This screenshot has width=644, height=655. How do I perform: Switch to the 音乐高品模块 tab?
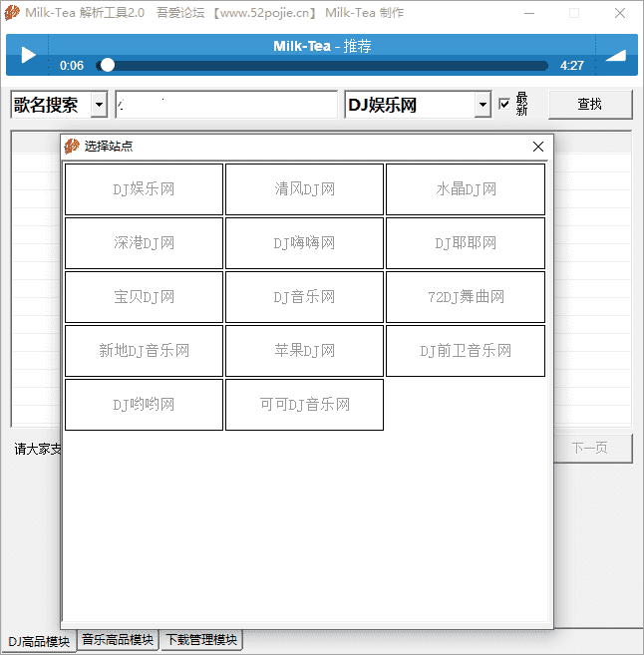pos(118,640)
